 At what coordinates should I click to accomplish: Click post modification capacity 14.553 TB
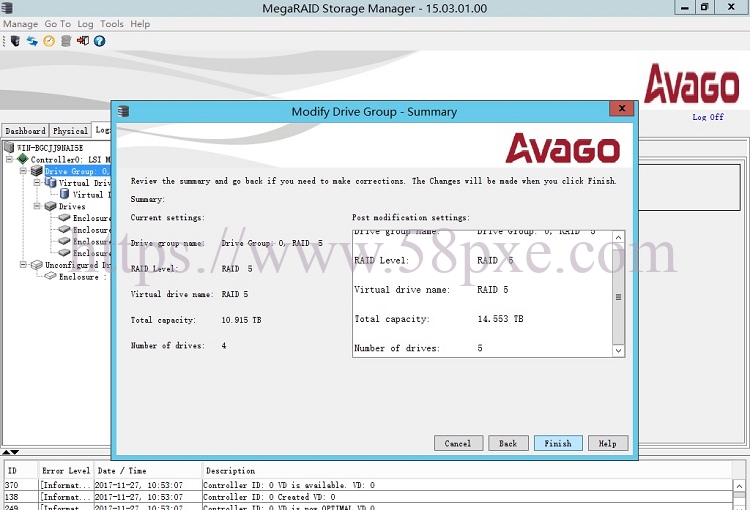pos(500,319)
